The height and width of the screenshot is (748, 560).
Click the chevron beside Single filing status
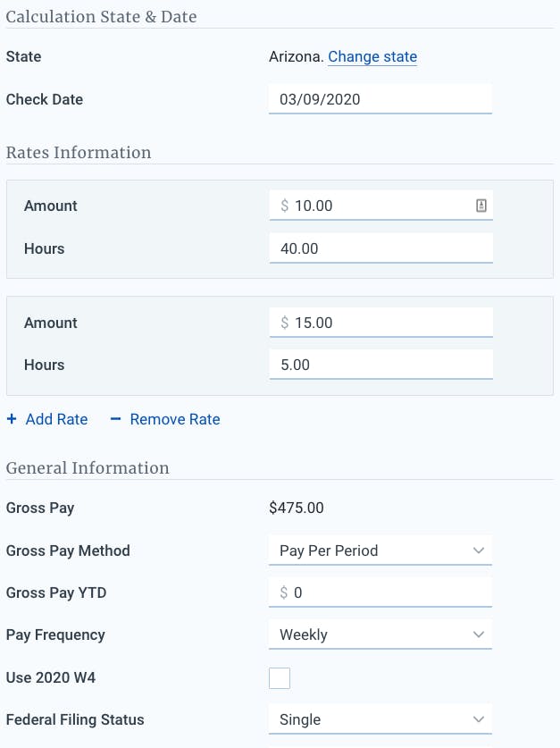pyautogui.click(x=480, y=719)
